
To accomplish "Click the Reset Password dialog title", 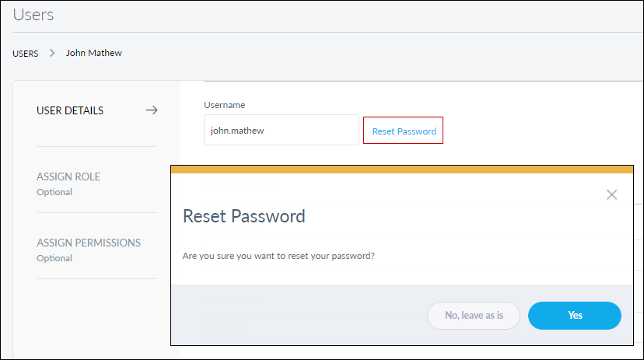I will point(243,216).
